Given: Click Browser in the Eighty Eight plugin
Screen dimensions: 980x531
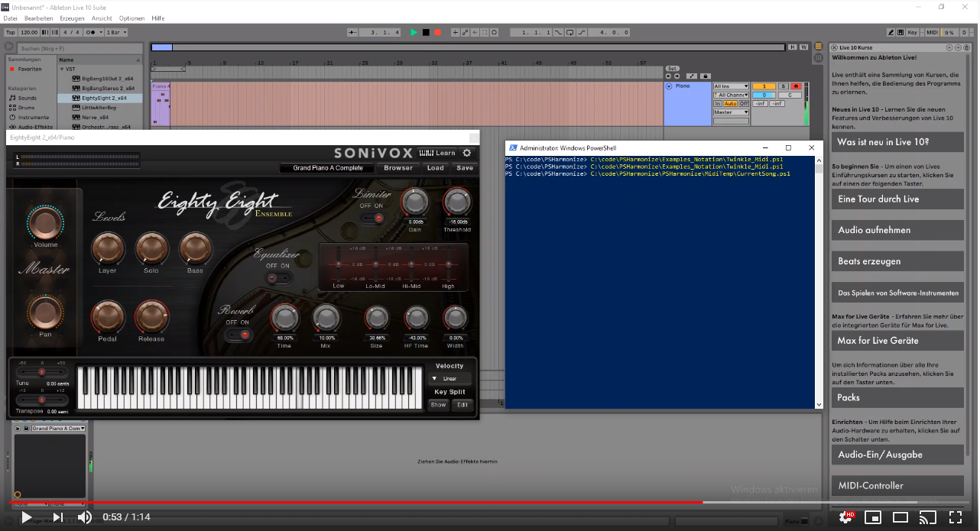Looking at the screenshot, I should (398, 168).
